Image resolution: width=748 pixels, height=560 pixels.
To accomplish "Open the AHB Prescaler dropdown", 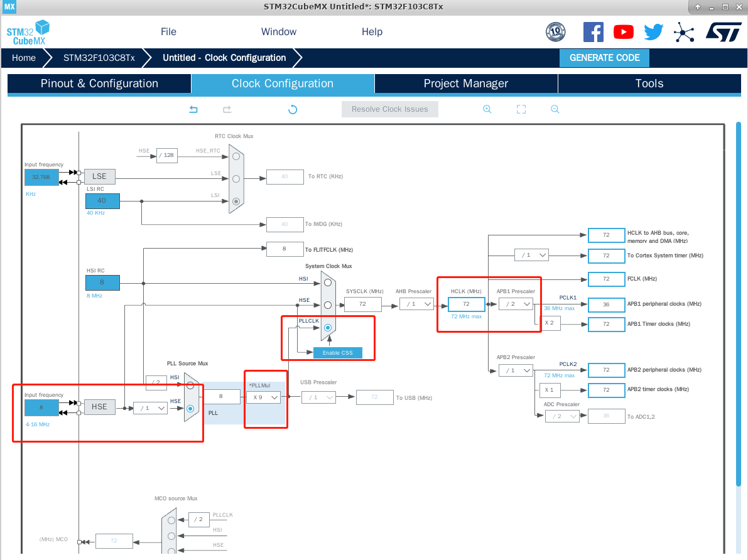I will tap(417, 304).
